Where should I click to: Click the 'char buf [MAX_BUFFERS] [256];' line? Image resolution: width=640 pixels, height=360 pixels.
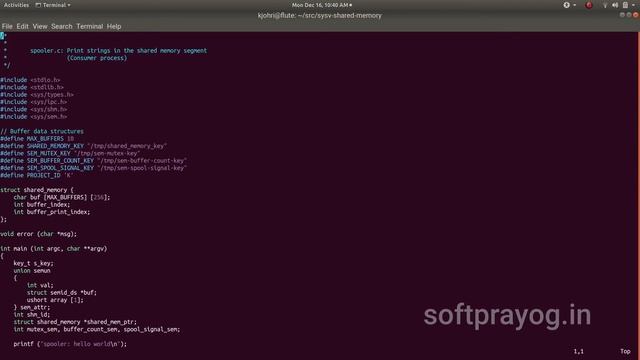(62, 198)
